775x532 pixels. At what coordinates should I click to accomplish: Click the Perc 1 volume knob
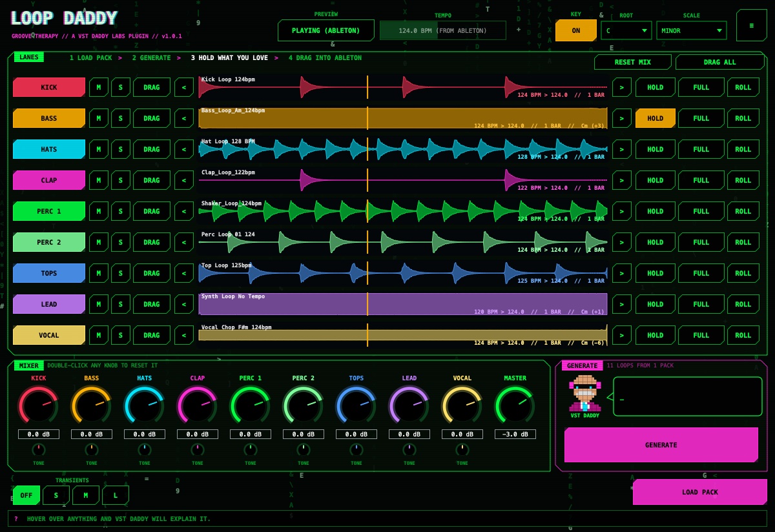tap(251, 405)
